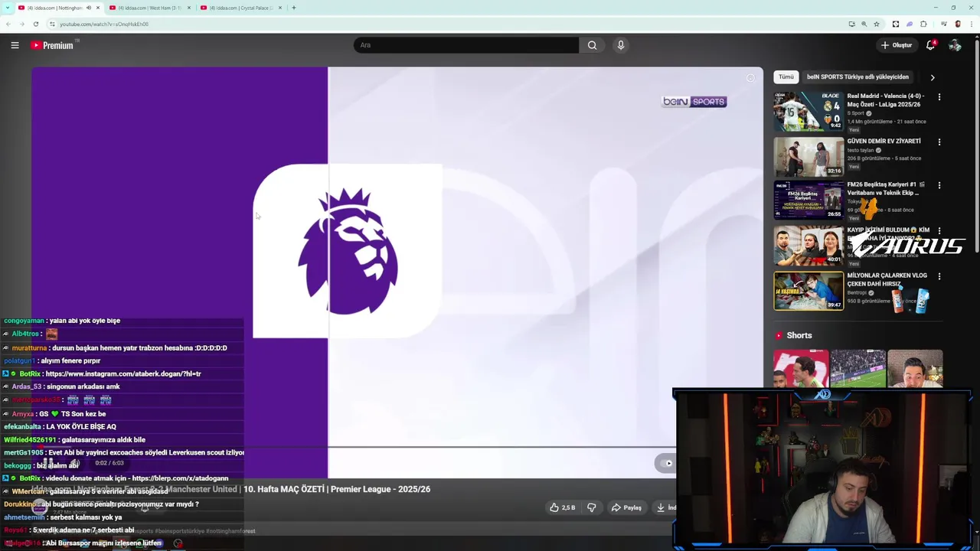Click the purple extension icon in toolbar

[x=910, y=24]
